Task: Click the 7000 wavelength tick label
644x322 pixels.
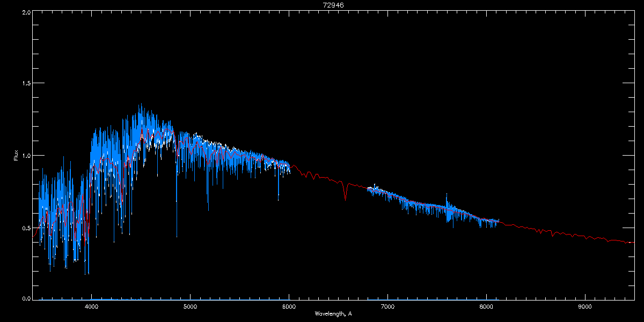Action: [x=387, y=307]
